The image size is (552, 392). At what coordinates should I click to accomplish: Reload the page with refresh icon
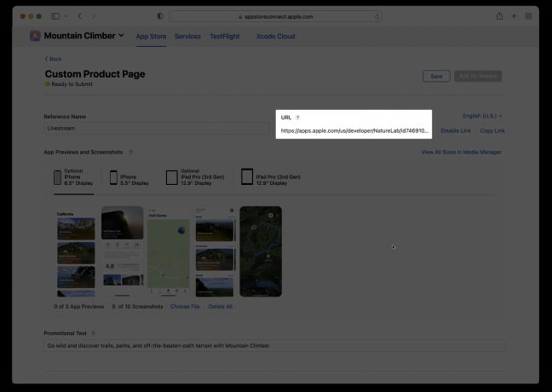pyautogui.click(x=377, y=16)
